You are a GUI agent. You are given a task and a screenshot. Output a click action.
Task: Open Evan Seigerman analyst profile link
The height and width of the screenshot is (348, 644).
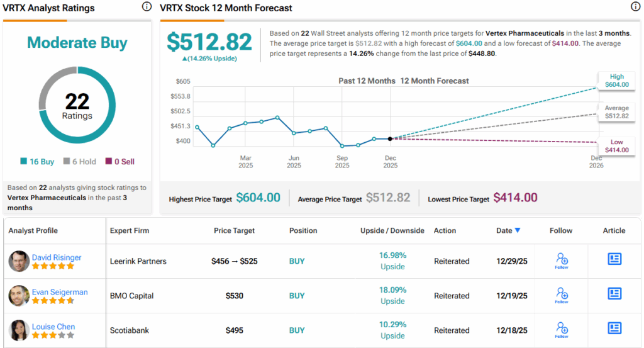click(60, 292)
